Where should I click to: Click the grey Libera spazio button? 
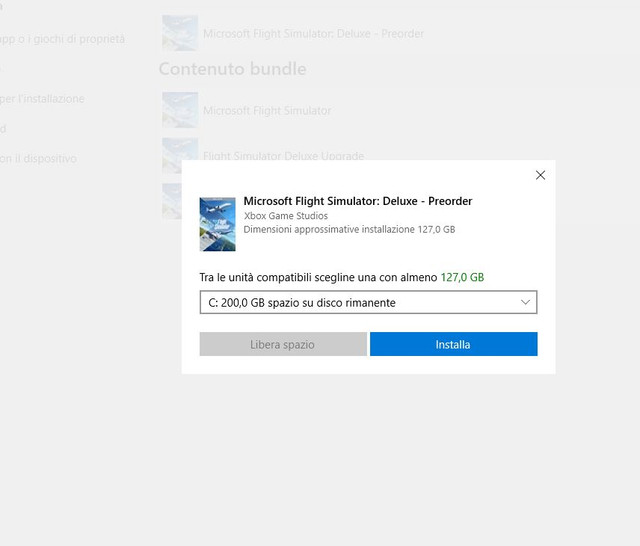click(x=283, y=344)
